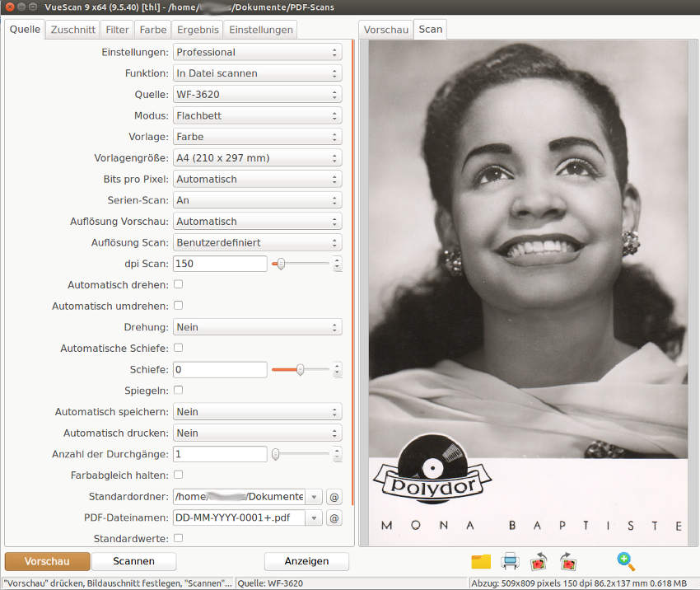Open Funktion dropdown In Datei scannen
The image size is (700, 590).
pos(257,73)
